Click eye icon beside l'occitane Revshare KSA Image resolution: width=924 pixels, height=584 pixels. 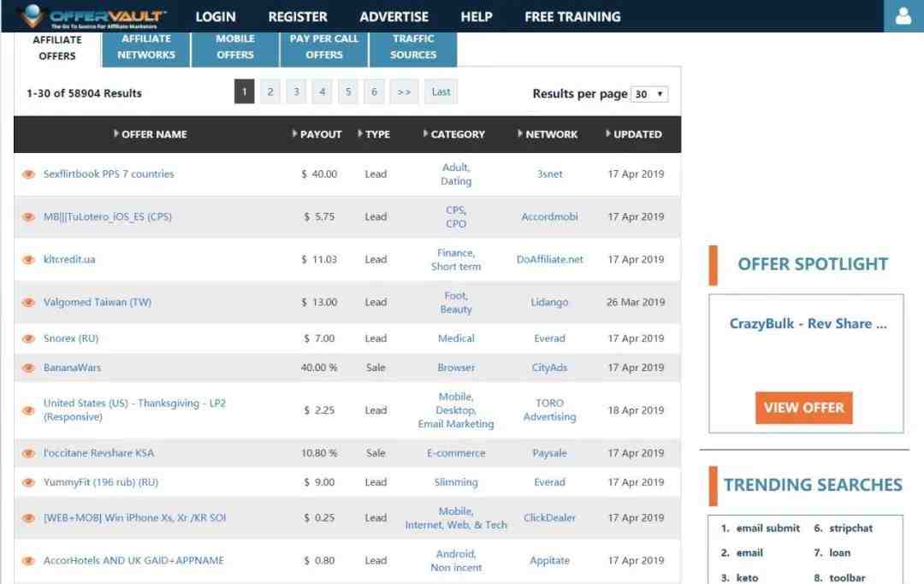click(x=28, y=453)
